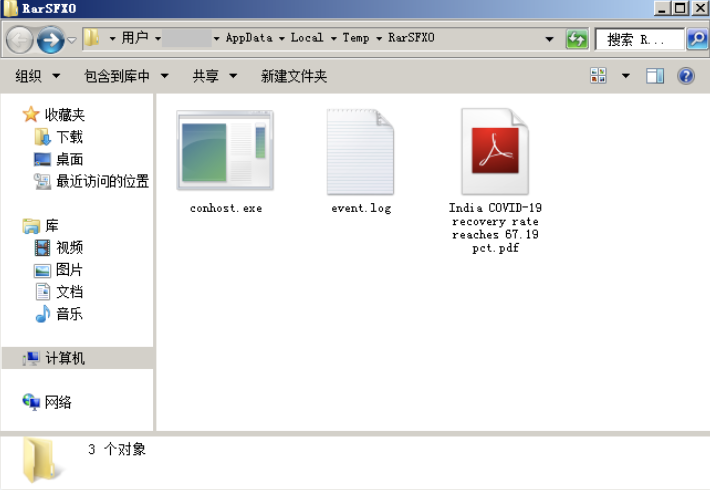Select 计算机 in the navigation pane
The height and width of the screenshot is (490, 710).
[x=65, y=358]
